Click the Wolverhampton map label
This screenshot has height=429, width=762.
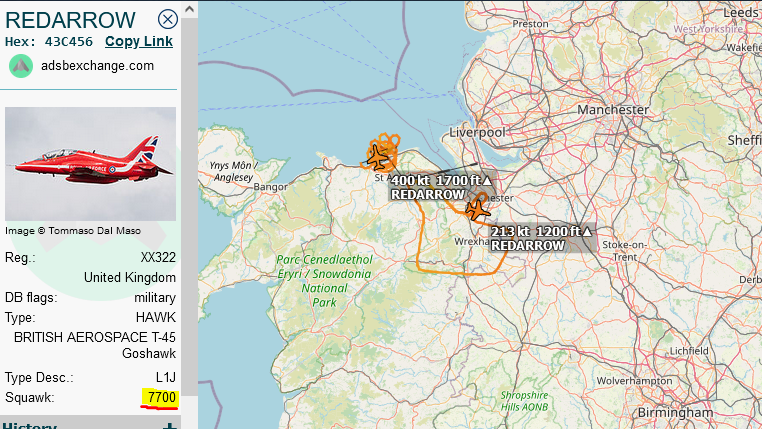click(x=634, y=381)
